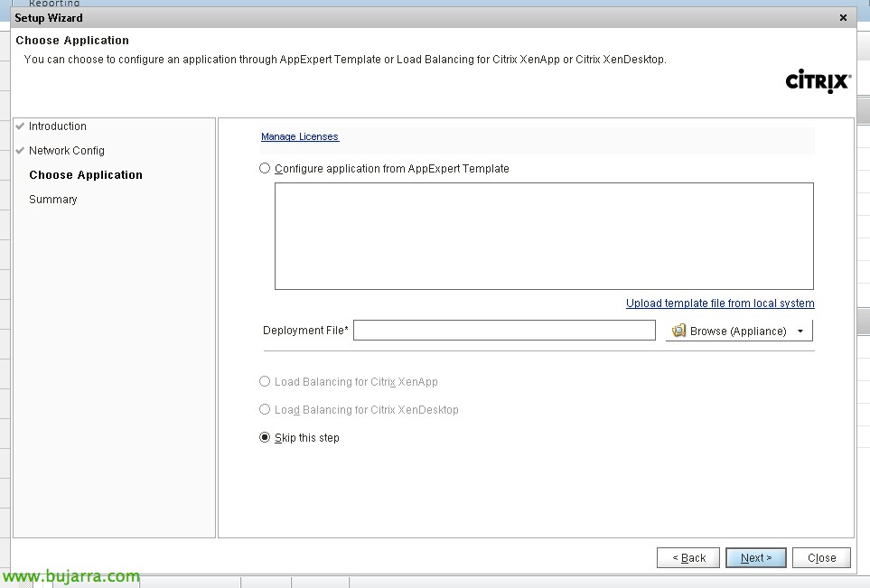Go back with the Back button

pos(688,557)
